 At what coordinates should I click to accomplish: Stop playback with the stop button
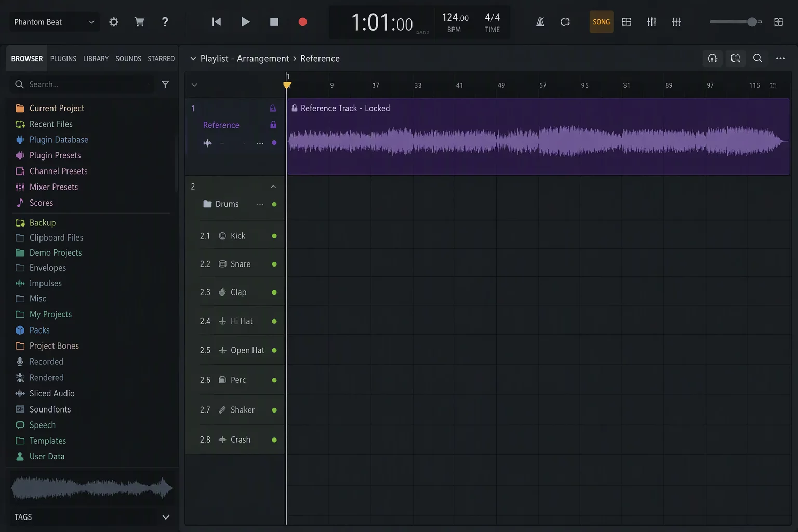(274, 22)
